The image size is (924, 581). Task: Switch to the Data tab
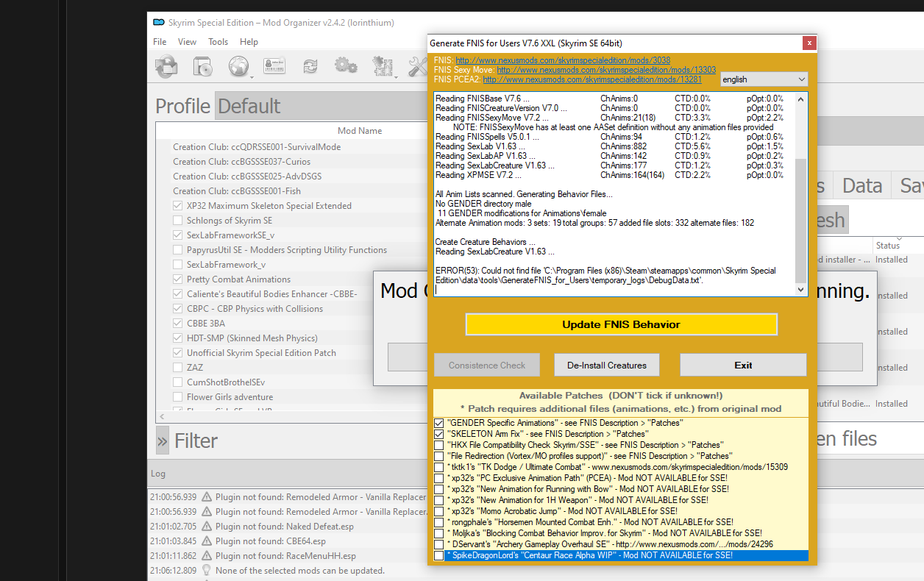click(x=862, y=185)
